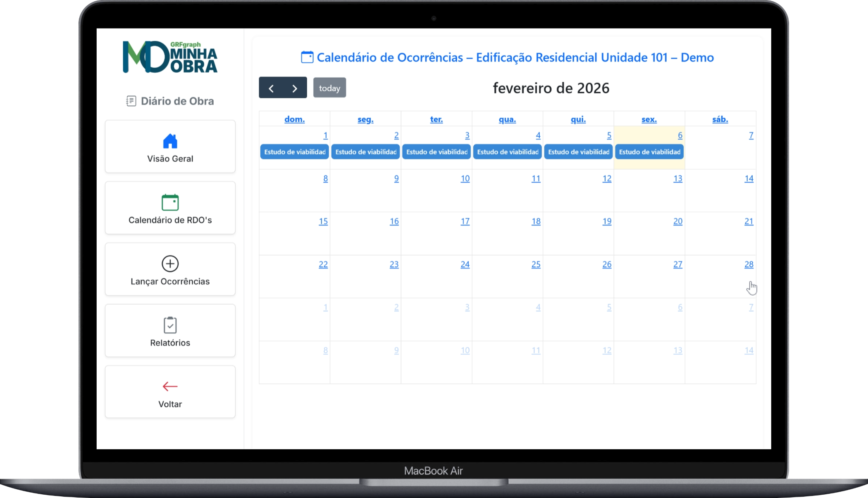Image resolution: width=868 pixels, height=498 pixels.
Task: Click the qua. weekday header
Action: (507, 119)
